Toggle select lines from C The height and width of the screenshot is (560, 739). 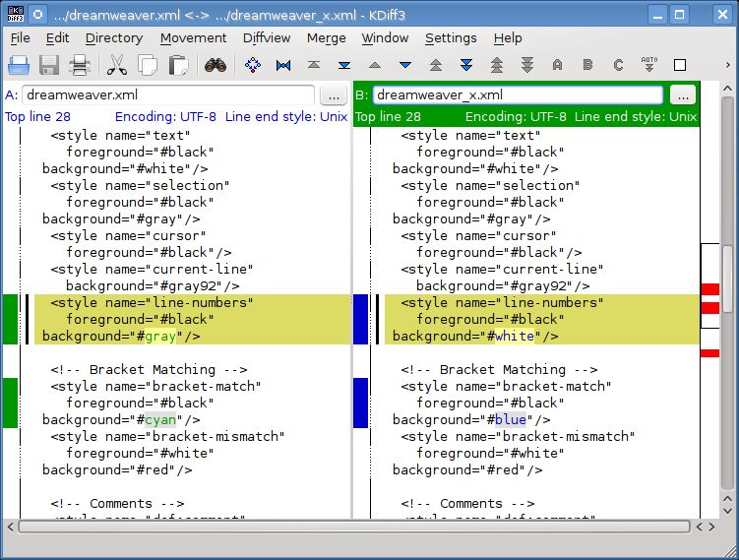point(618,65)
